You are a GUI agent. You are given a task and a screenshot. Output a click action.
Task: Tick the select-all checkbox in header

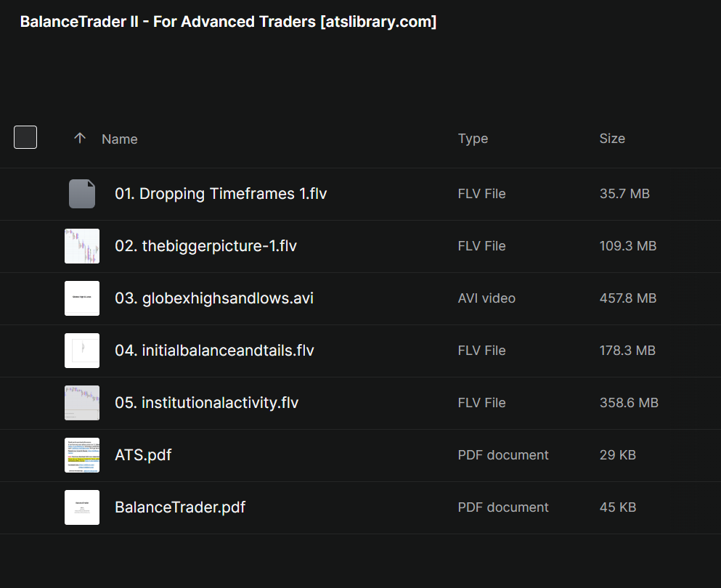click(25, 137)
